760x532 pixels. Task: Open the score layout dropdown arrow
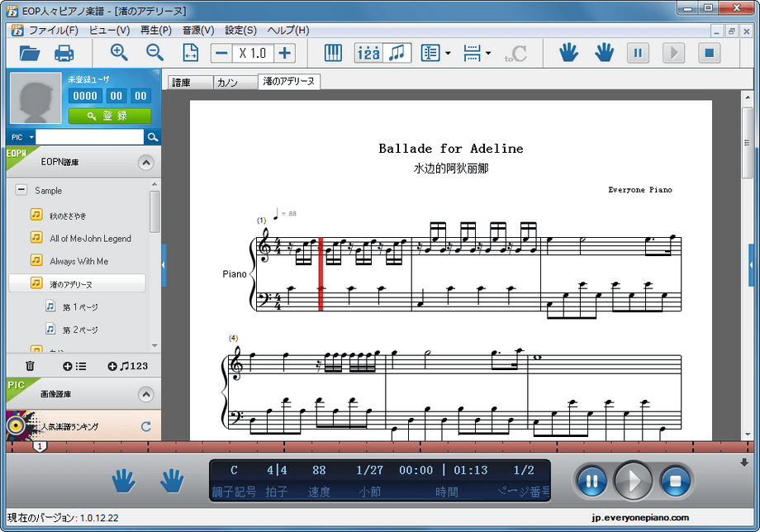click(448, 53)
